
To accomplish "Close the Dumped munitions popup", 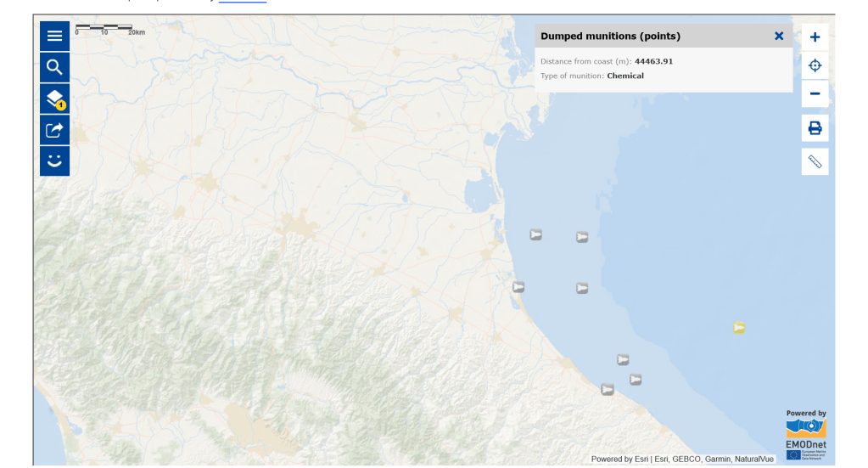I will pos(779,36).
